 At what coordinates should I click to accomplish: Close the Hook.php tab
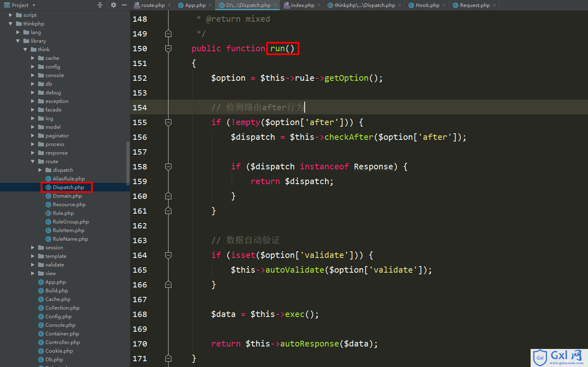[x=444, y=5]
